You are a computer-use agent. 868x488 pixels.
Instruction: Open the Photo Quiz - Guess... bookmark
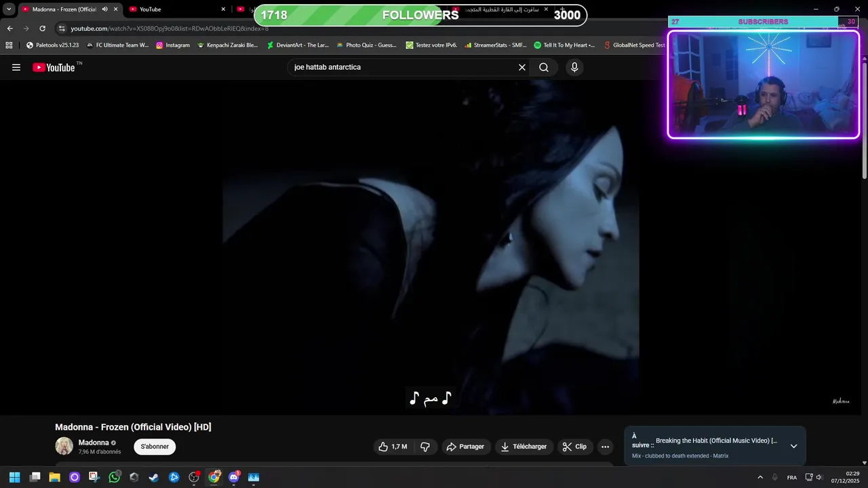[366, 45]
